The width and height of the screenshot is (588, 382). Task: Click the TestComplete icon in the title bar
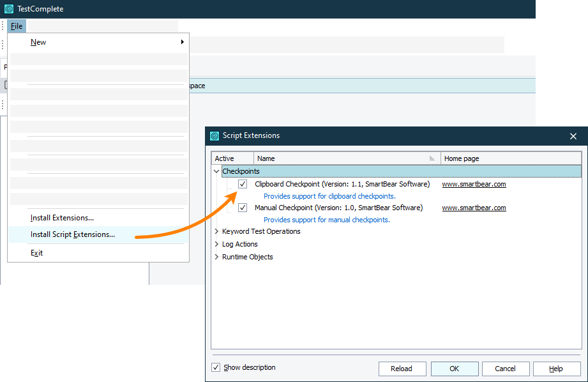pos(8,8)
